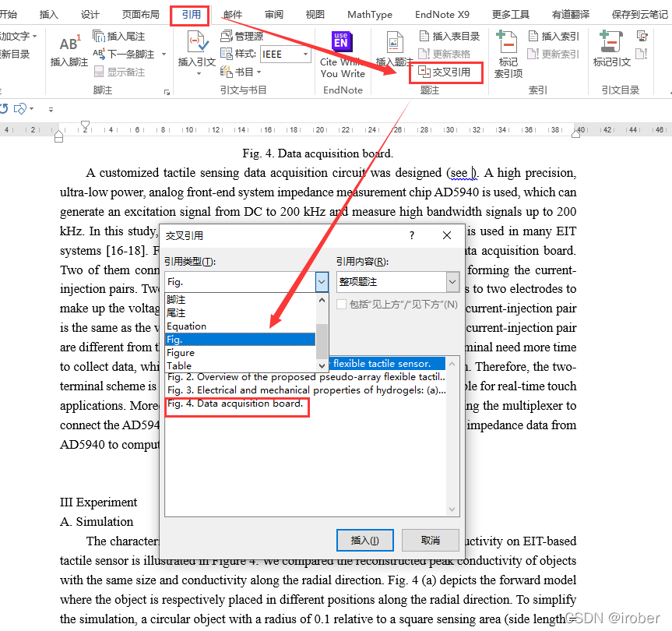This screenshot has width=672, height=631.
Task: Click the insert table of authorities icon
Action: coord(642,36)
